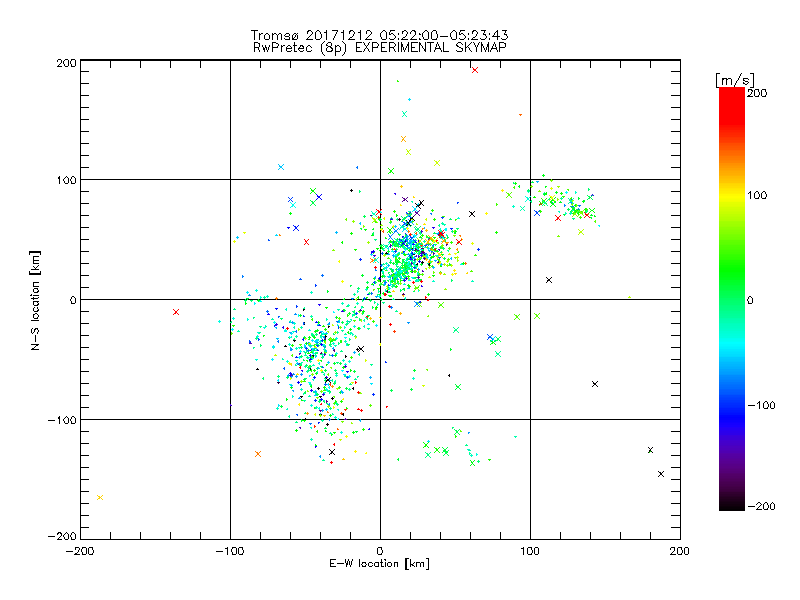
Task: Click the E-W axis "100" tick label
Action: pyautogui.click(x=530, y=551)
